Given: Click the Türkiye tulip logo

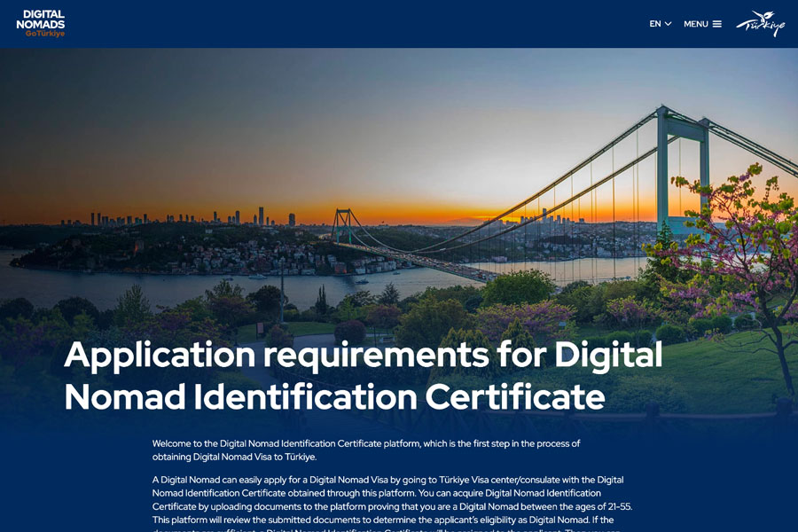Looking at the screenshot, I should (761, 24).
